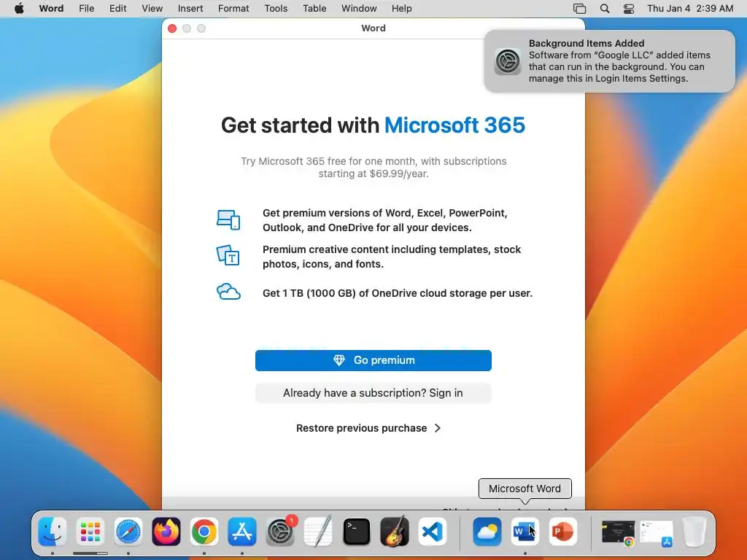This screenshot has height=560, width=747.
Task: Click the templates icon beside creative content
Action: click(x=228, y=255)
